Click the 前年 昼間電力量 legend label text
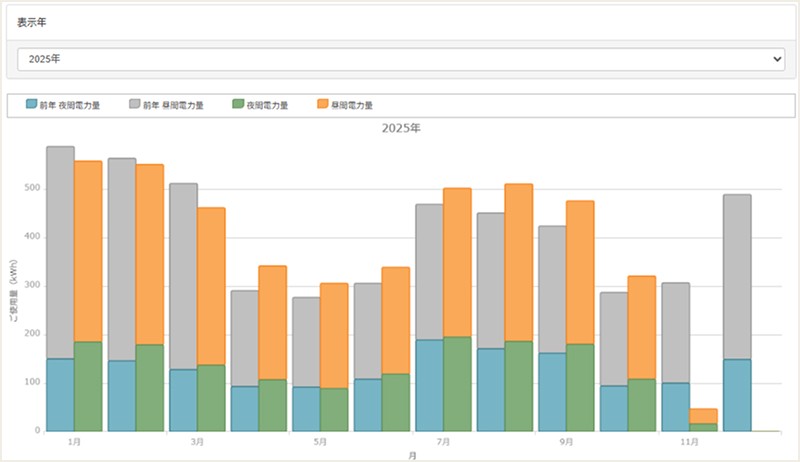This screenshot has height=462, width=800. pyautogui.click(x=173, y=104)
